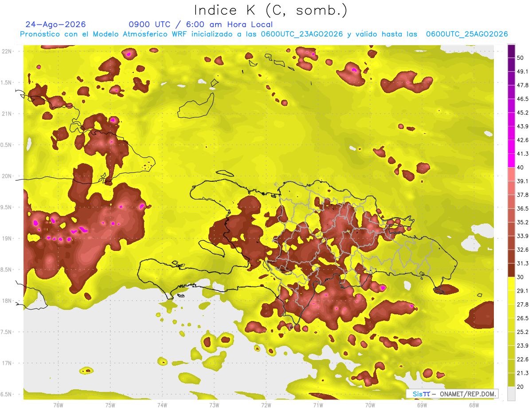Pick the salmon legend band between 39.1 and 40
This screenshot has width=532, height=411.
(511, 174)
